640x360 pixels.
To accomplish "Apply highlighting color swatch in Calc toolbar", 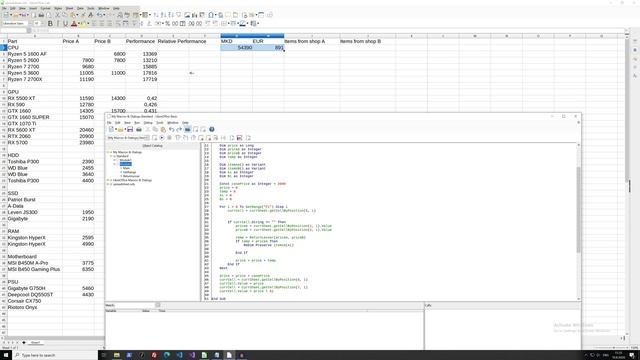I will [83, 23].
